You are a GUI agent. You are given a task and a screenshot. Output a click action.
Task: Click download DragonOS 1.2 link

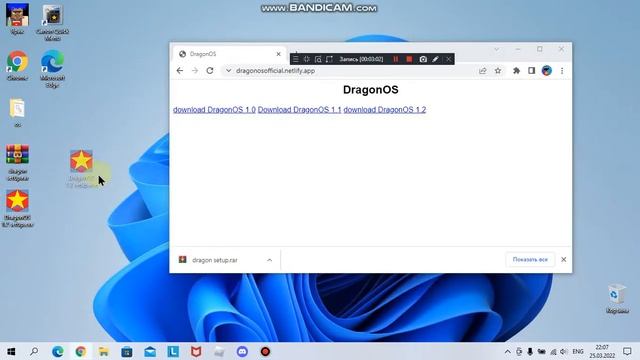click(384, 109)
